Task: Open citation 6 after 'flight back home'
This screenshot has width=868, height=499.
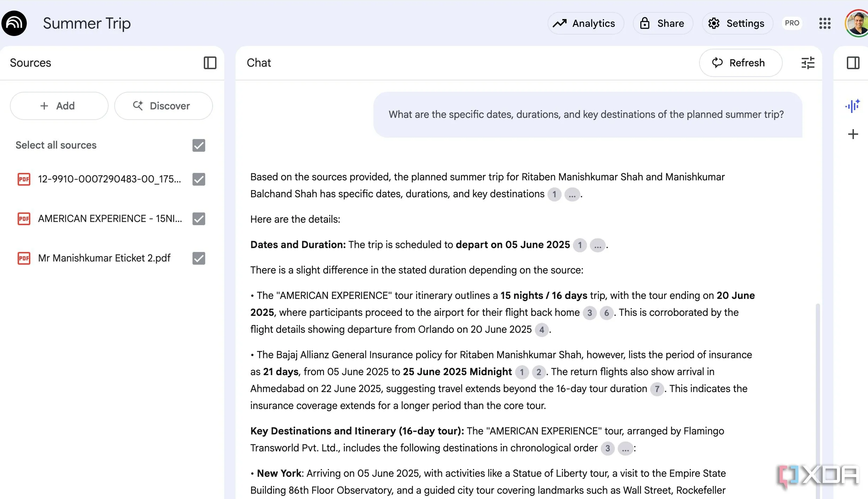Action: 606,313
